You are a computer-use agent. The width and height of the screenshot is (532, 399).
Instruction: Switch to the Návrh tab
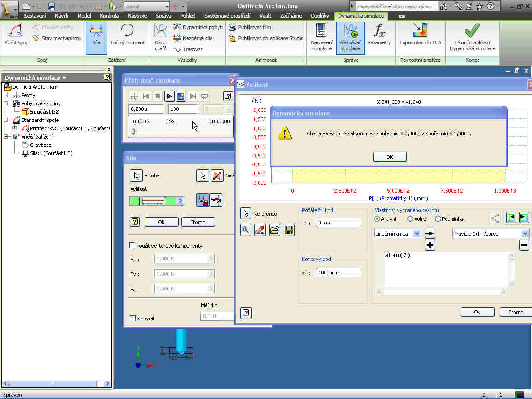61,16
